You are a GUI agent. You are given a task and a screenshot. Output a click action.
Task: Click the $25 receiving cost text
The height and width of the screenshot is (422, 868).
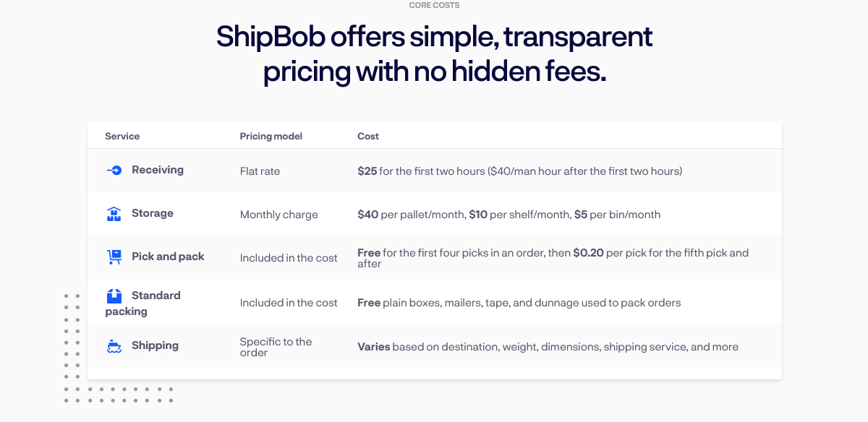tap(367, 171)
